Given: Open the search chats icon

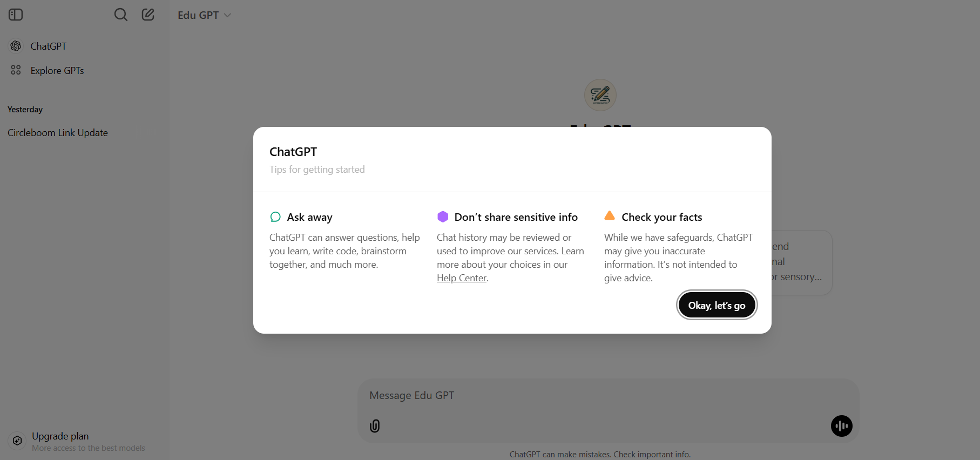Looking at the screenshot, I should [120, 15].
